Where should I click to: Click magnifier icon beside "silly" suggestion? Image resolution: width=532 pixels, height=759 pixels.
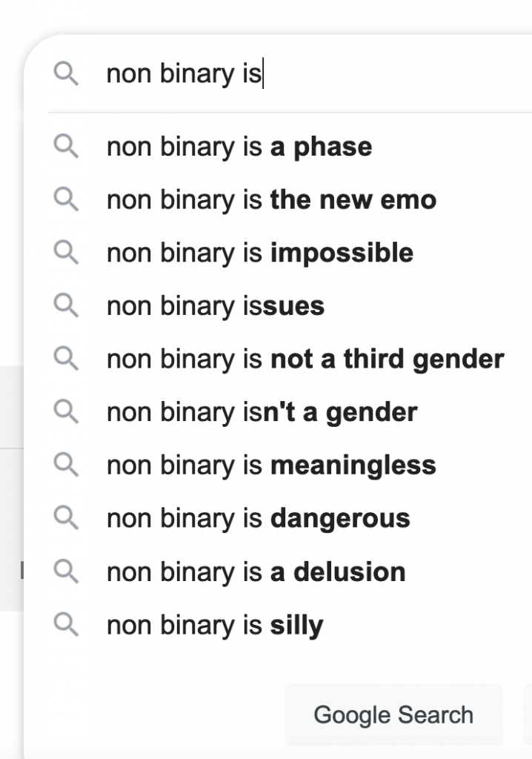(66, 625)
